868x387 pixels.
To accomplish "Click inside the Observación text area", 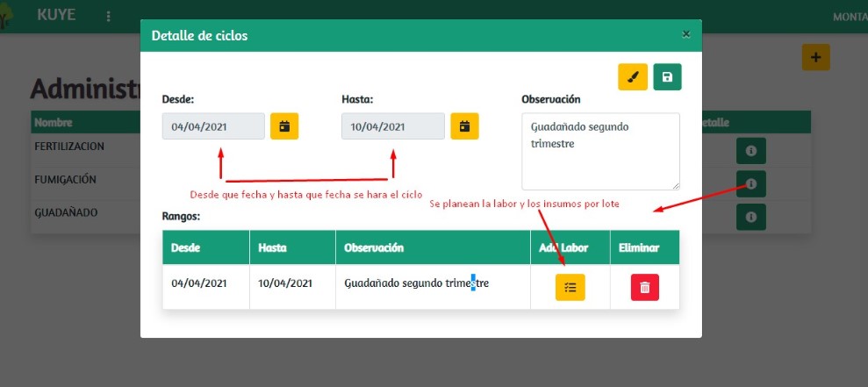I will point(600,151).
